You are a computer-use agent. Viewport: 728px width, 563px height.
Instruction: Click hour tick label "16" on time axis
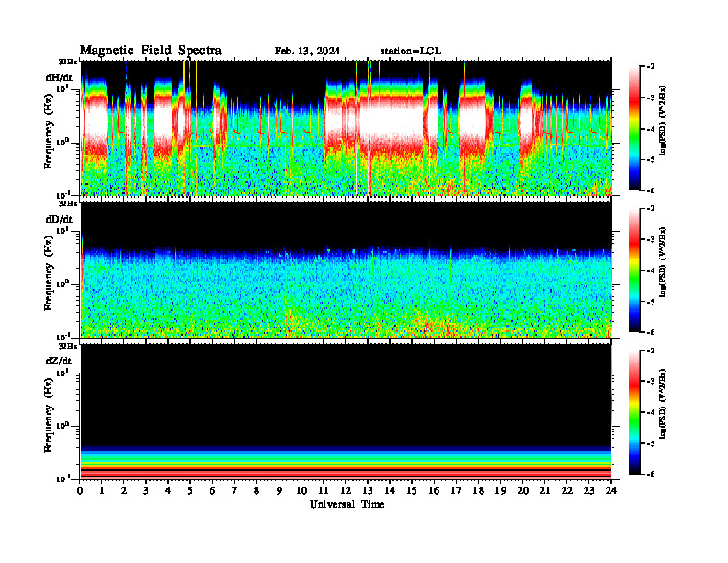434,491
